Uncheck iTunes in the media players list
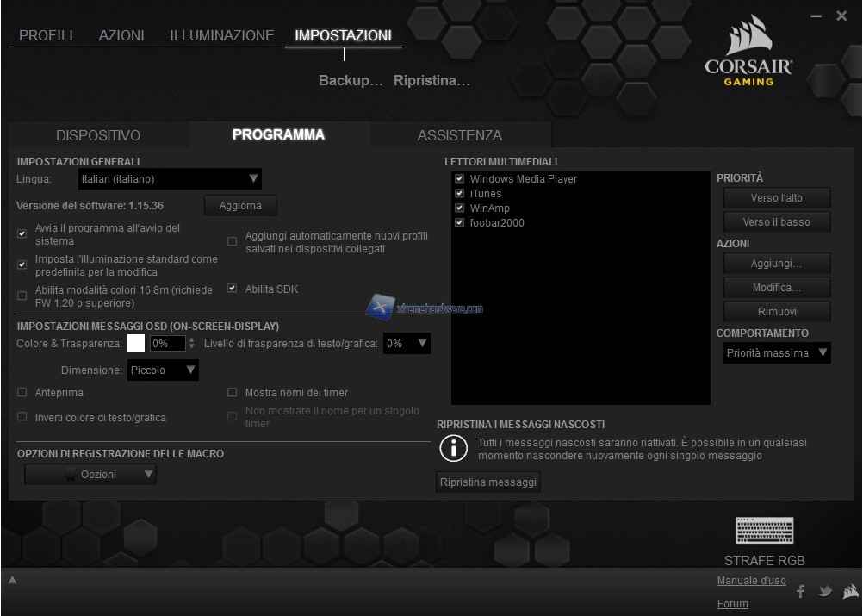This screenshot has height=616, width=863. tap(459, 194)
